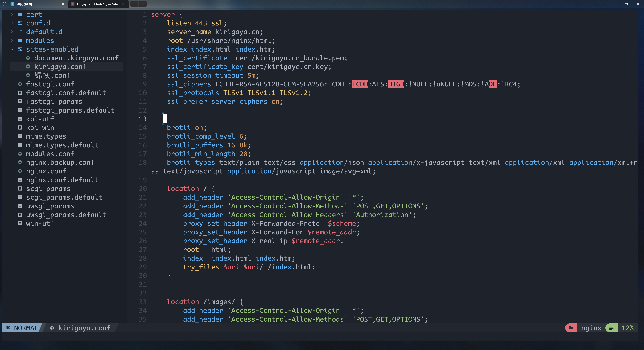This screenshot has height=350, width=644.
Task: Open a new terminal tab with the plus button
Action: 134,4
